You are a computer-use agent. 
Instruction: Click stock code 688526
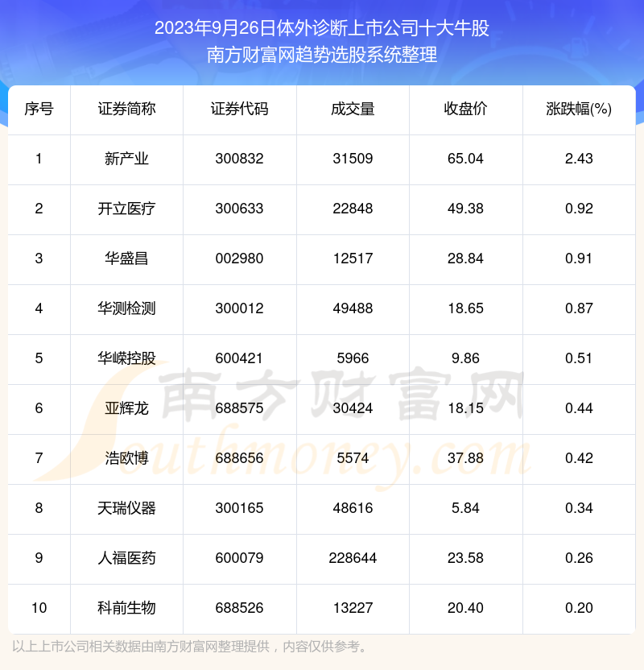239,608
